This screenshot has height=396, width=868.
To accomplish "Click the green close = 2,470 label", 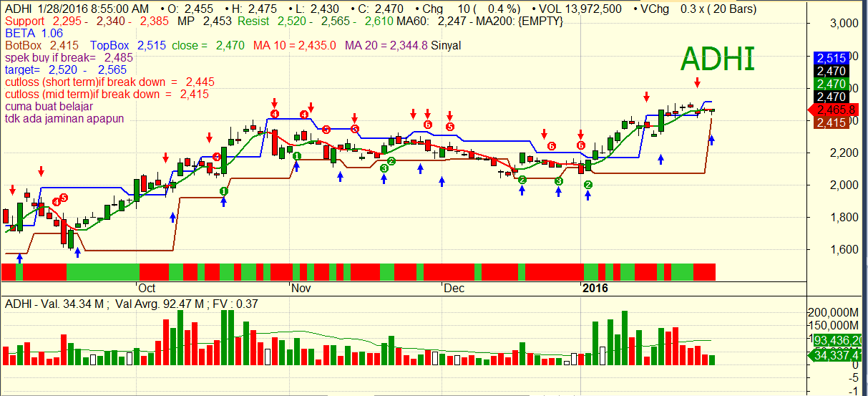I will 209,46.
